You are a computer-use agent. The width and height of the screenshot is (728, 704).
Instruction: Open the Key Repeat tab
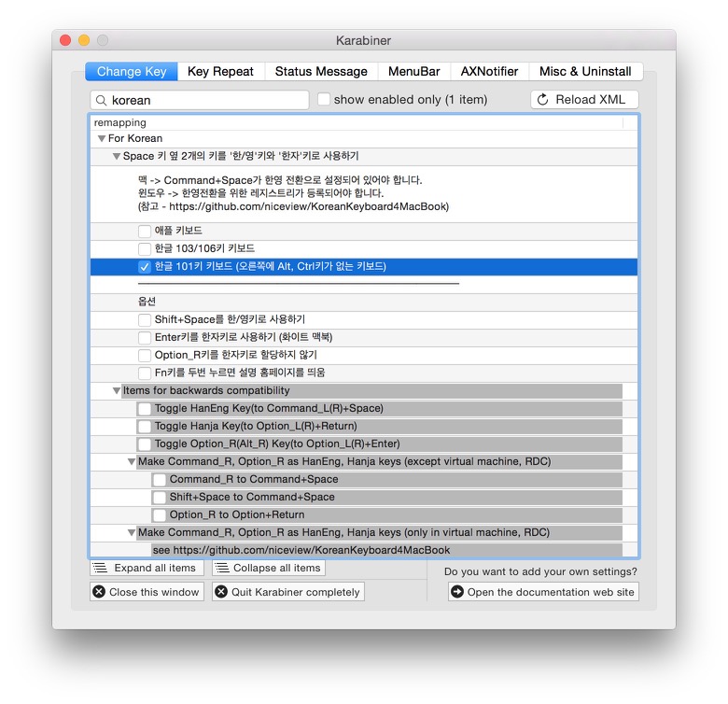[x=220, y=72]
